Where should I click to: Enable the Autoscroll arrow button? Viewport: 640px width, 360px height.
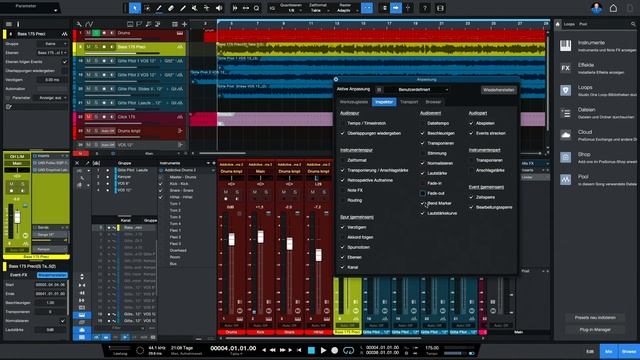click(396, 8)
